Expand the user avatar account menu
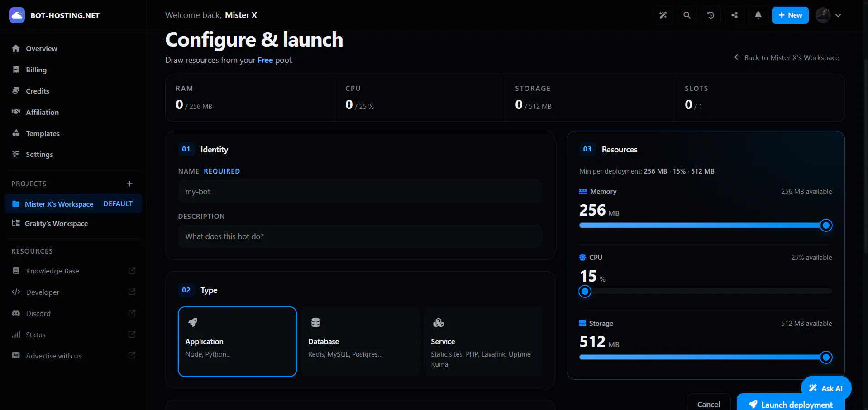 [828, 15]
